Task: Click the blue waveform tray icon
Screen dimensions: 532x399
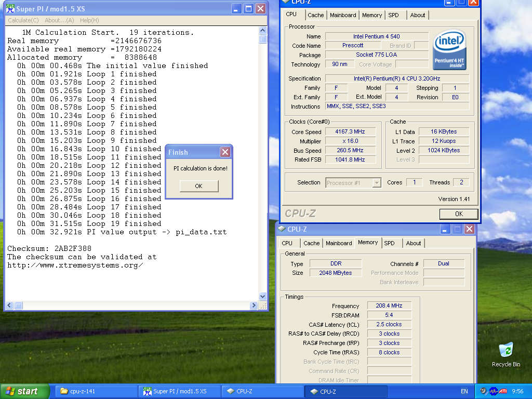Action: pos(494,391)
